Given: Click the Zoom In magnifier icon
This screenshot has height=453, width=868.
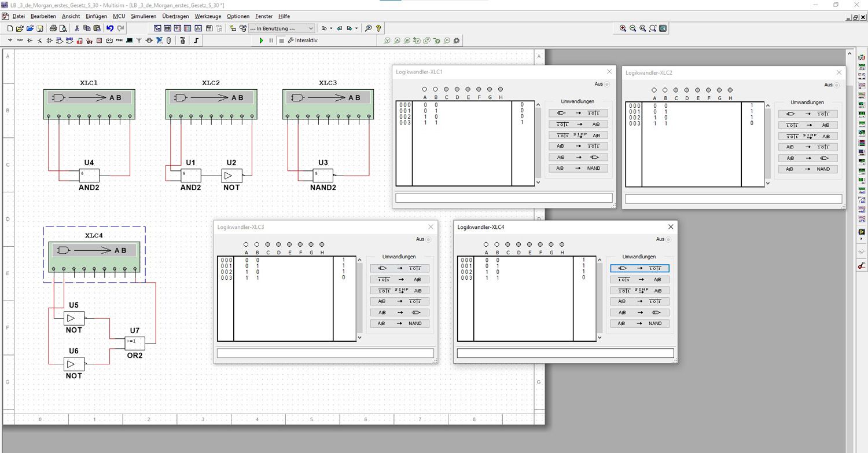Looking at the screenshot, I should click(x=623, y=28).
